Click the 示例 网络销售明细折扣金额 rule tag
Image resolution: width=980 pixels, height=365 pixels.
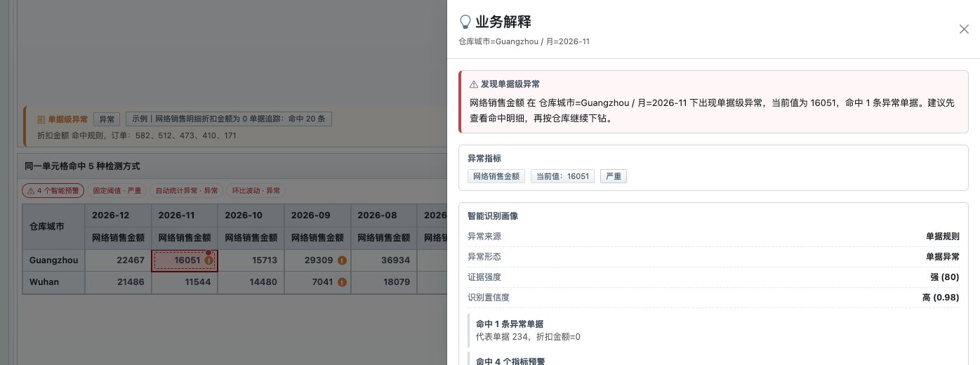[x=229, y=119]
